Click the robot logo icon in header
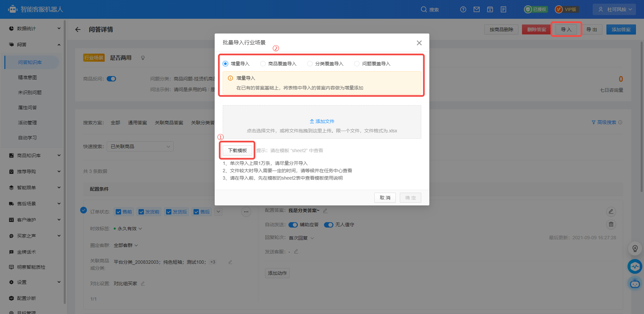This screenshot has width=644, height=314. point(12,9)
